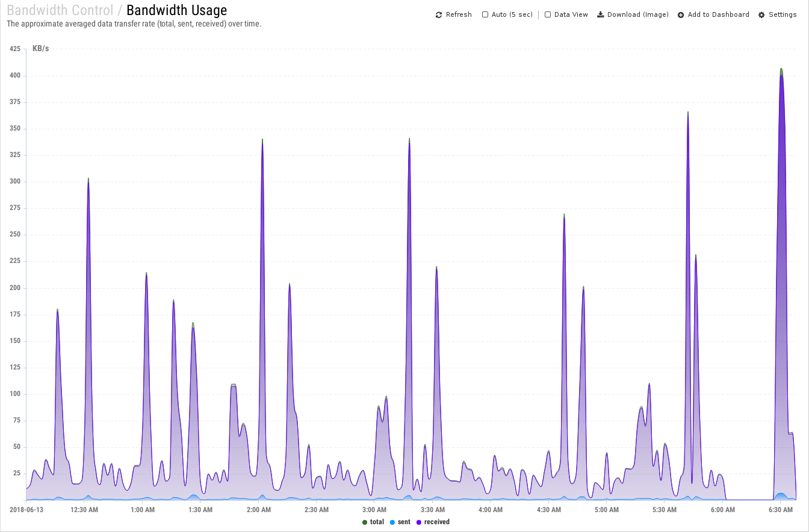This screenshot has width=809, height=532.
Task: Toggle the total series green legend dot
Action: (365, 522)
